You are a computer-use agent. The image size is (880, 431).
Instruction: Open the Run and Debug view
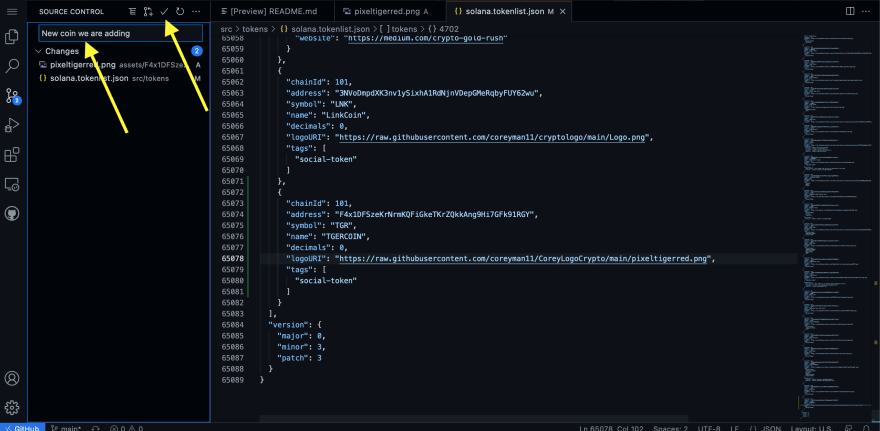click(x=12, y=125)
